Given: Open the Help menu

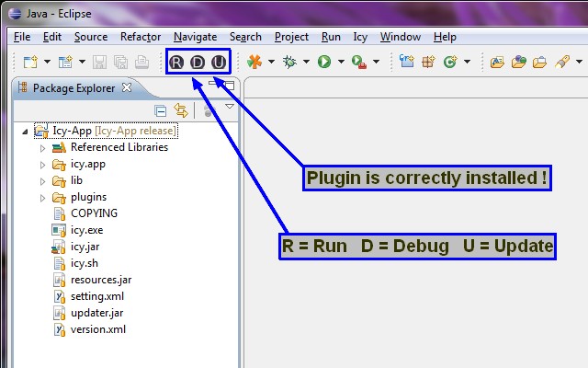Looking at the screenshot, I should pos(445,37).
